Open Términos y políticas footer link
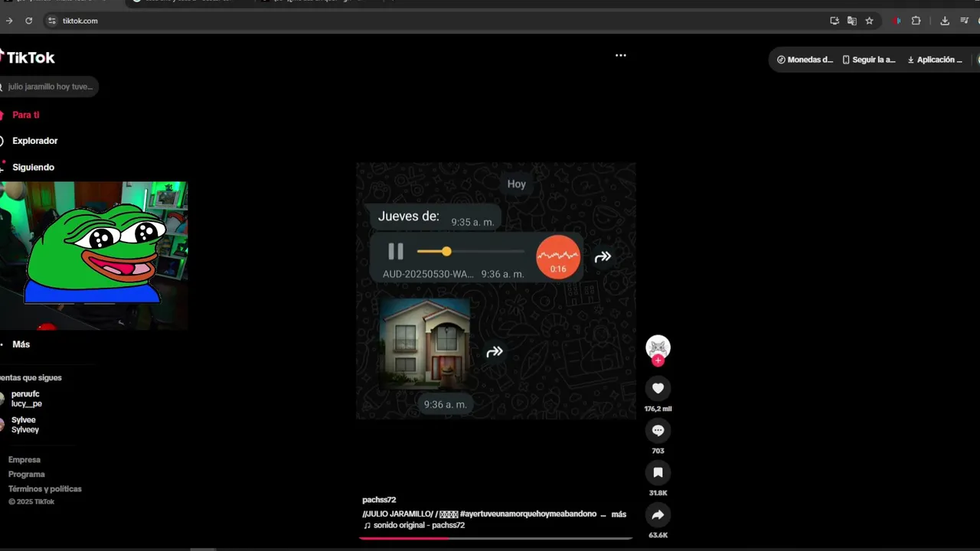 click(x=45, y=489)
